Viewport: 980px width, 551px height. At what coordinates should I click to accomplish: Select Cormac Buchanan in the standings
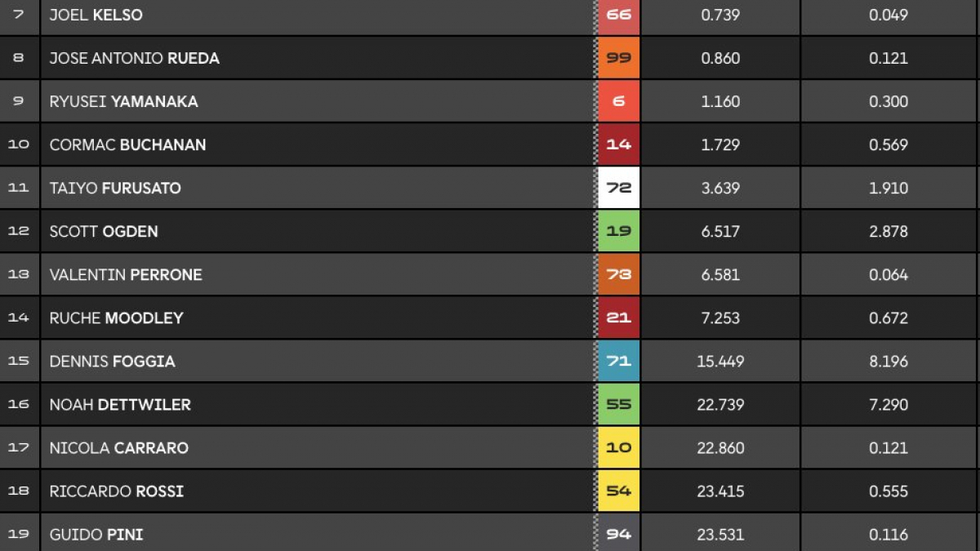[127, 144]
